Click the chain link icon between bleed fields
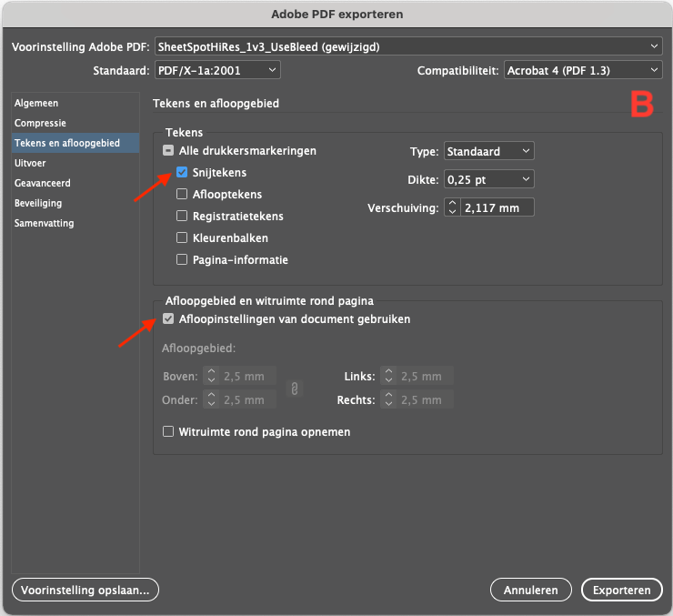This screenshot has width=673, height=616. pos(294,389)
